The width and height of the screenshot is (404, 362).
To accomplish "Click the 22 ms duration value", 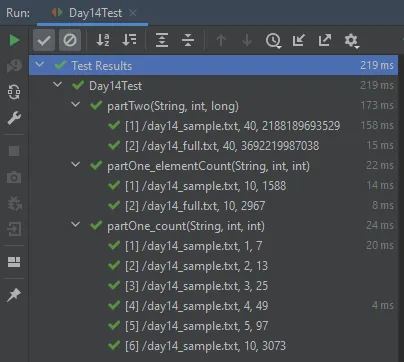I will (x=380, y=165).
